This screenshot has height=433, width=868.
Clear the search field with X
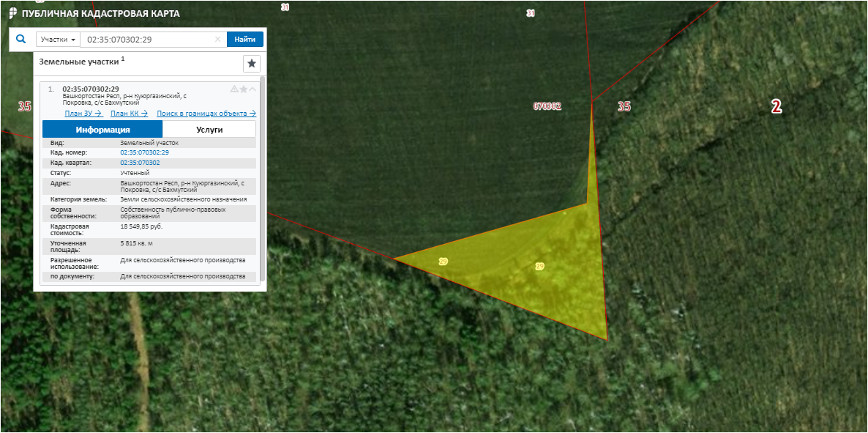[x=217, y=40]
